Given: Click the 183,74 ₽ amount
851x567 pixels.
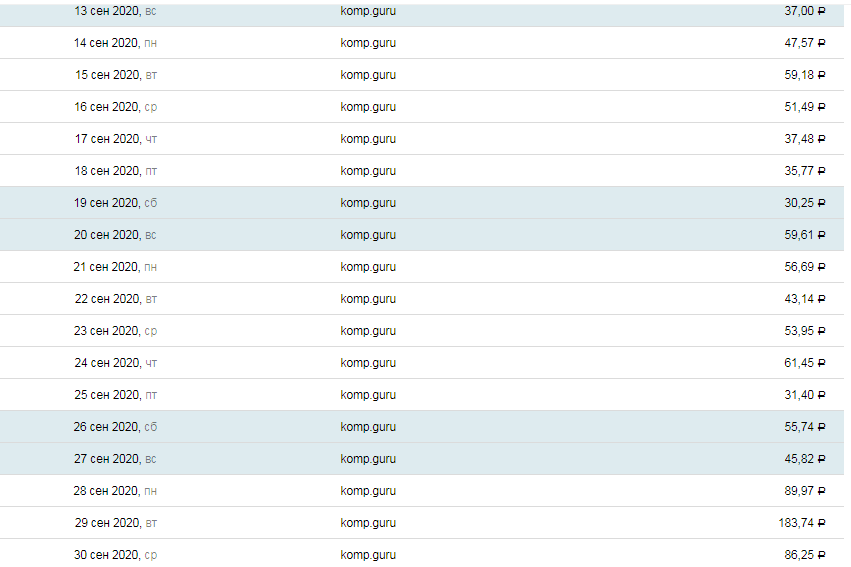Looking at the screenshot, I should point(801,523).
